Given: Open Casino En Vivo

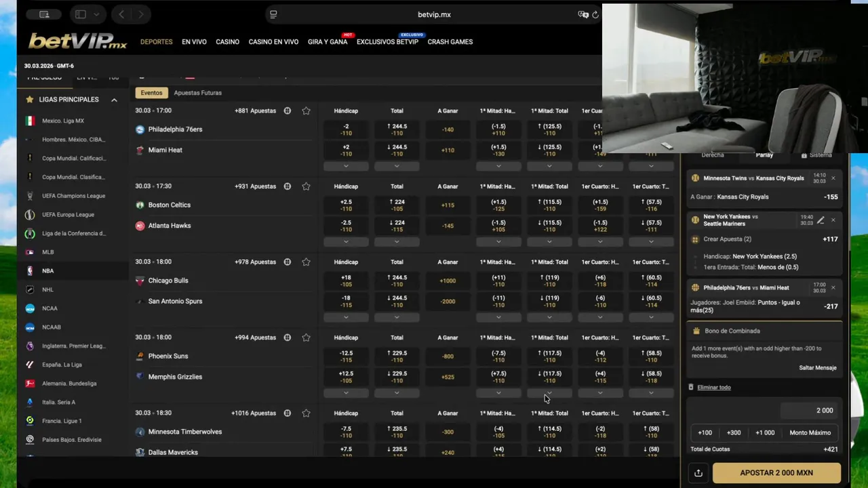Looking at the screenshot, I should pyautogui.click(x=273, y=42).
